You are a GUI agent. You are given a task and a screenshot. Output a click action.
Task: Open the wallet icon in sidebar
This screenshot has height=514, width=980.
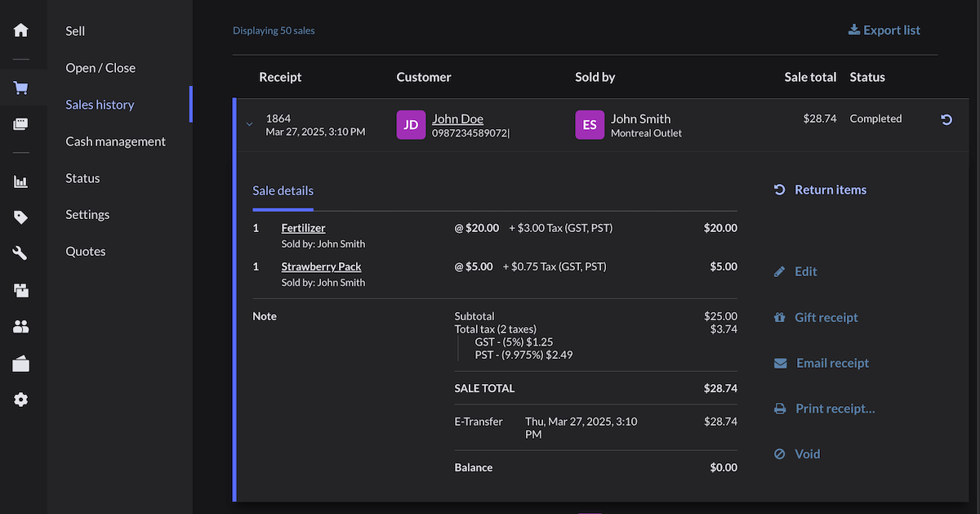pos(20,364)
